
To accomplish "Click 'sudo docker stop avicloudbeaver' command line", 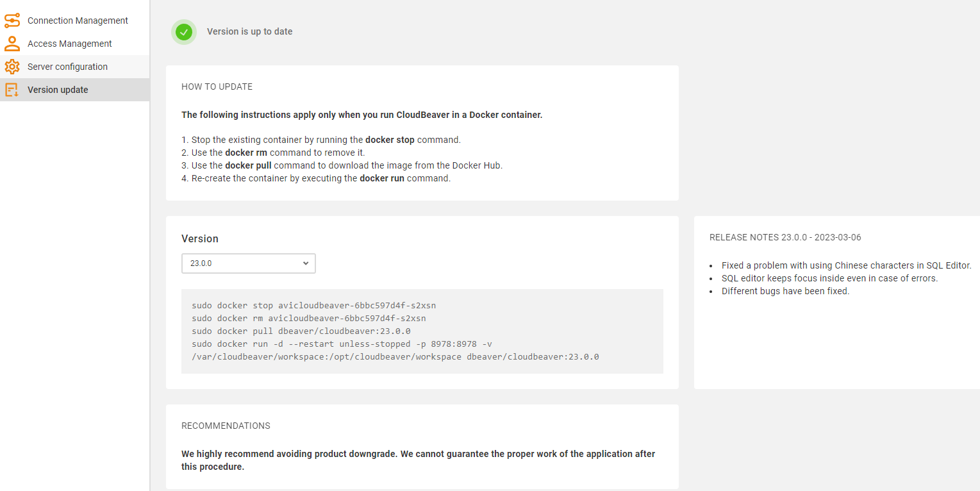I will 313,305.
